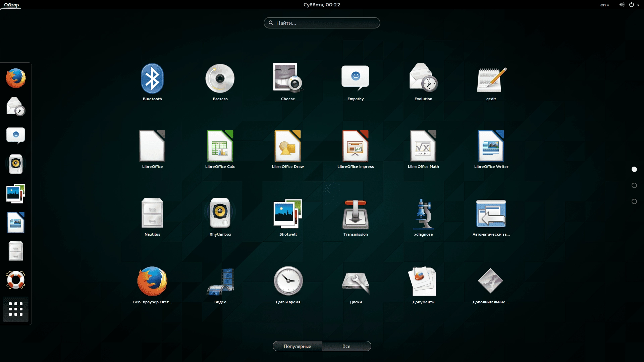Open LibreOffice Math
Viewport: 644px width, 362px height.
423,146
